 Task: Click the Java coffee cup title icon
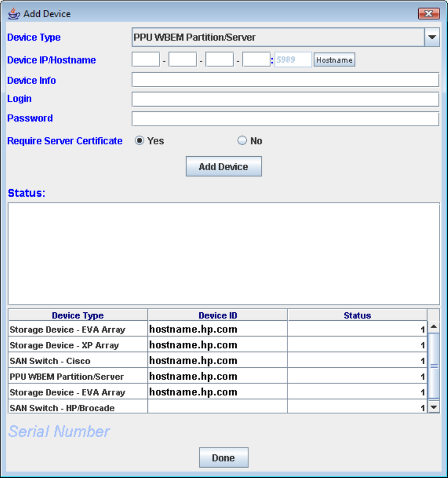pos(14,14)
